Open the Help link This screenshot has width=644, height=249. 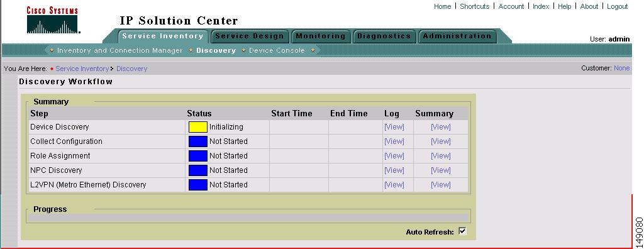pyautogui.click(x=564, y=6)
